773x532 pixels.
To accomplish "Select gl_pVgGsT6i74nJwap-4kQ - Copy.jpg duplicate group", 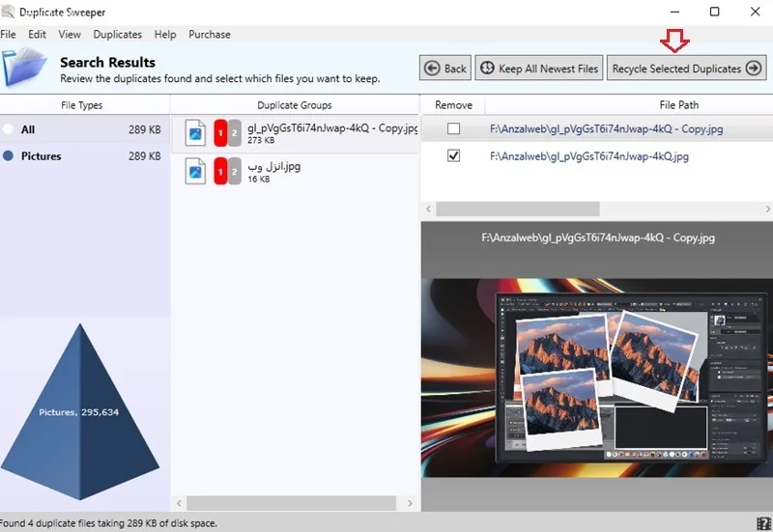I will [295, 133].
